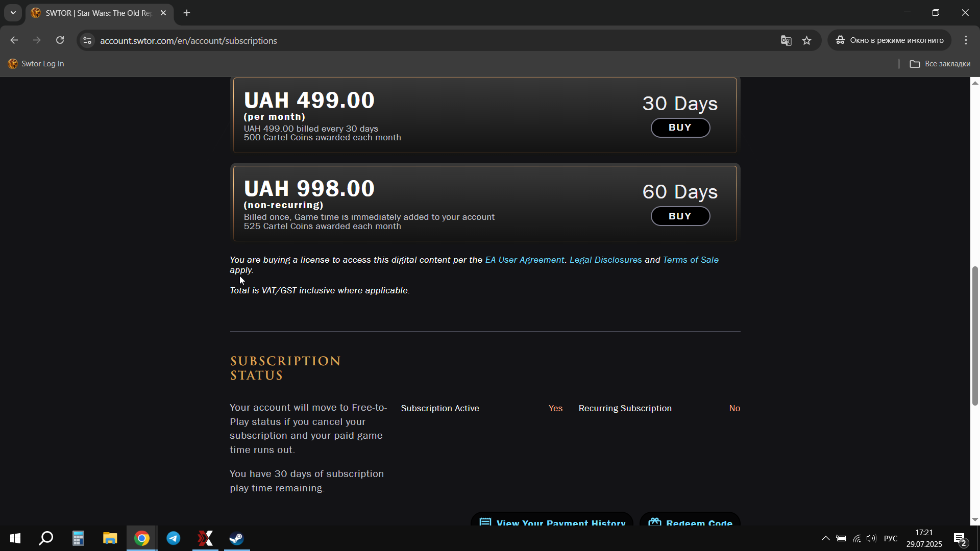Open the Swtor Log In bookmark

pos(36,64)
